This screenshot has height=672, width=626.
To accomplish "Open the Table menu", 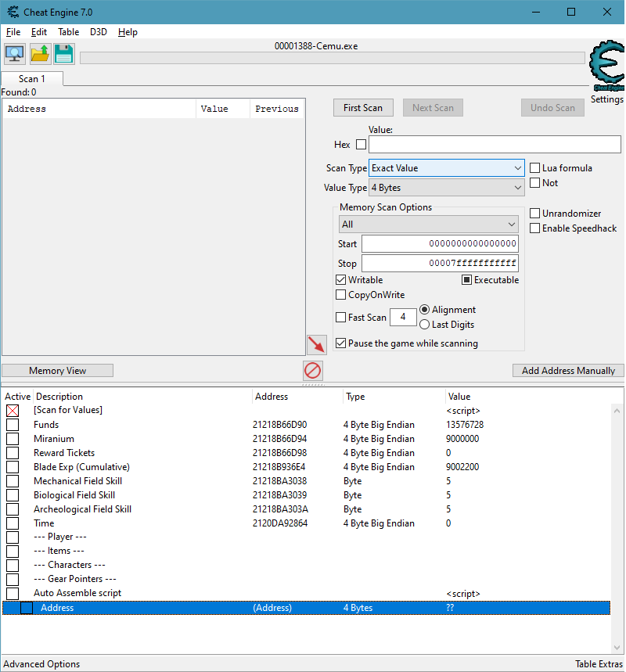I will coord(69,32).
